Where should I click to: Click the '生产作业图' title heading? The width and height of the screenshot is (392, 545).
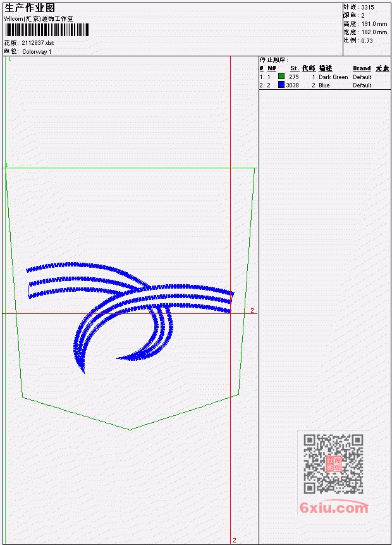tap(30, 8)
